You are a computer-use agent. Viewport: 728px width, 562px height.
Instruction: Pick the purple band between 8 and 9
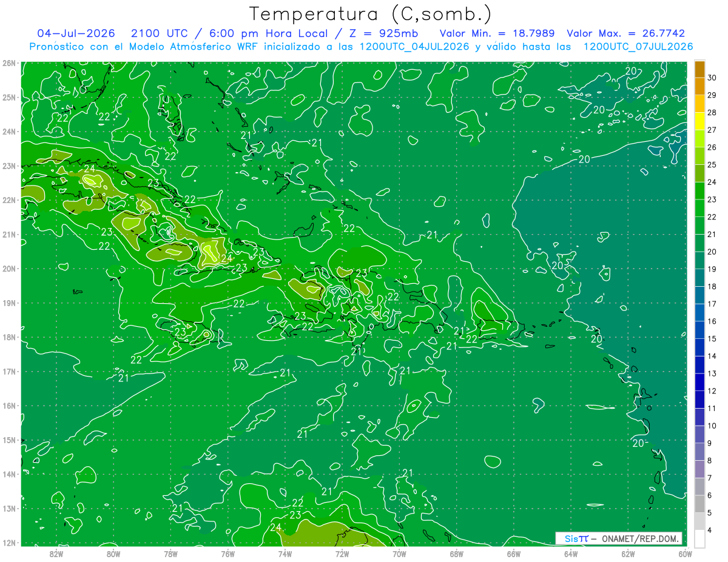pyautogui.click(x=699, y=452)
